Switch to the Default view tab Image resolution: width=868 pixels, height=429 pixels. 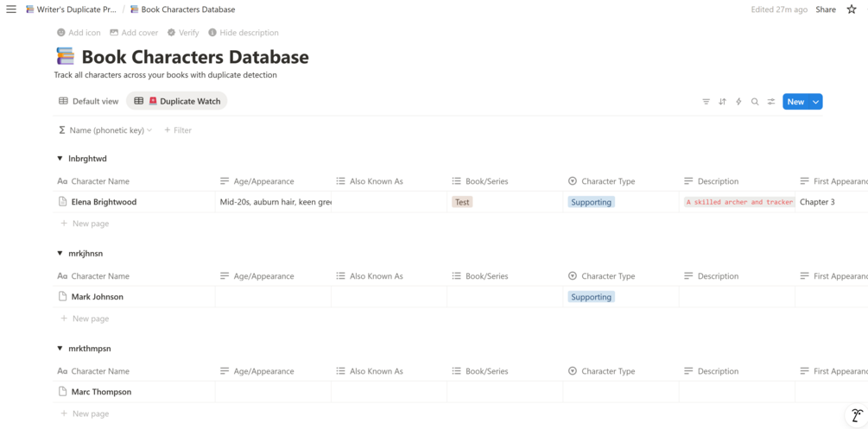tap(88, 101)
